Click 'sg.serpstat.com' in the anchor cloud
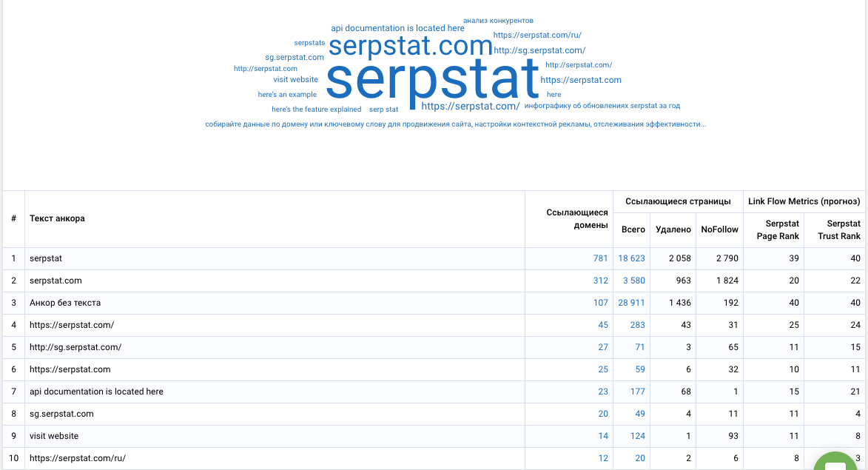868x470 pixels. [x=295, y=57]
